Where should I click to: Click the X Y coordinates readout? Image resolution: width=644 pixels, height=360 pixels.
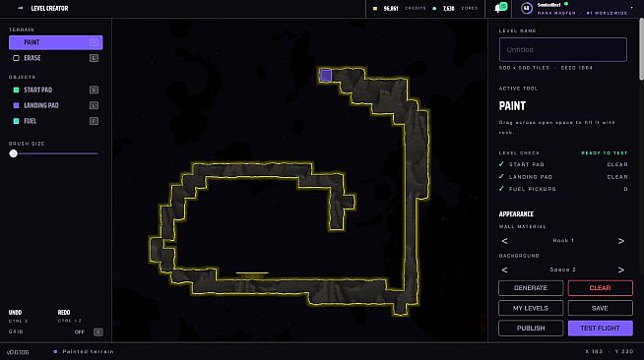coord(610,351)
